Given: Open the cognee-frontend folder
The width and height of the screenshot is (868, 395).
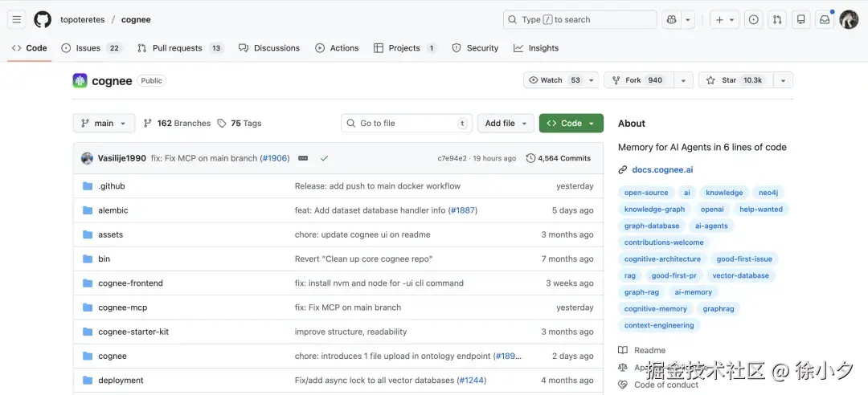Looking at the screenshot, I should point(130,283).
